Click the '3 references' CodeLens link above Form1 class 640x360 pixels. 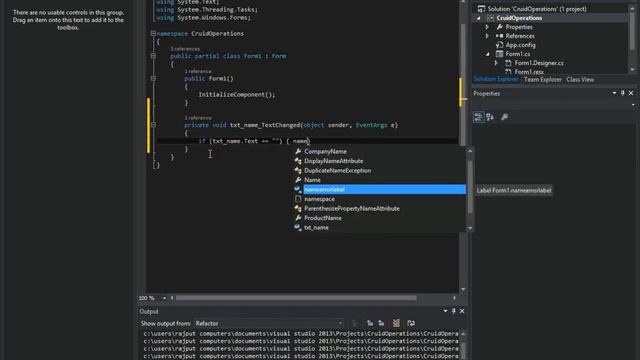pyautogui.click(x=185, y=49)
